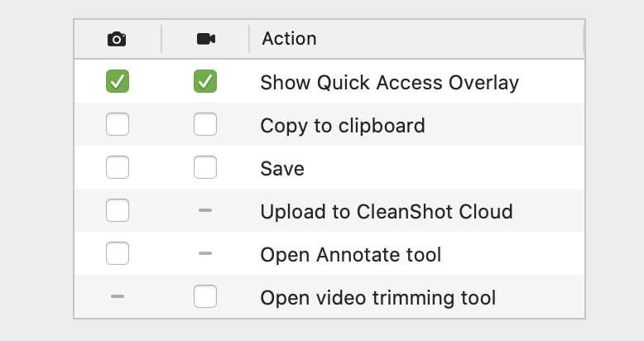Viewport: 644px width, 341px height.
Task: Click the video-column dash for Upload to CleanShot Cloud
Action: tap(205, 210)
